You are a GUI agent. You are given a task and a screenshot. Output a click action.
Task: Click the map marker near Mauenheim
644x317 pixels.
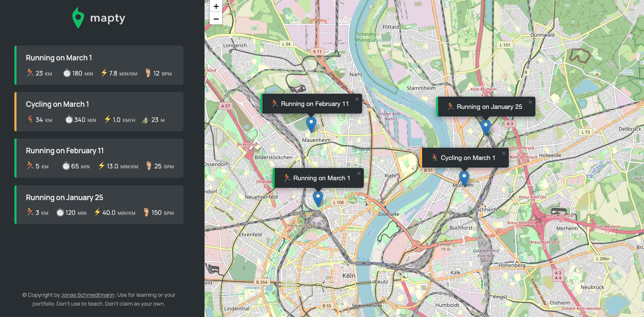pos(311,124)
